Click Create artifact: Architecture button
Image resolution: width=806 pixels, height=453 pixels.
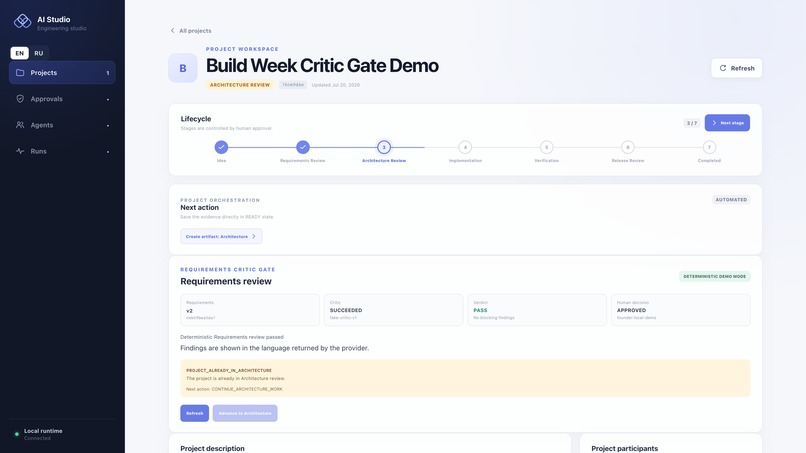(x=221, y=237)
